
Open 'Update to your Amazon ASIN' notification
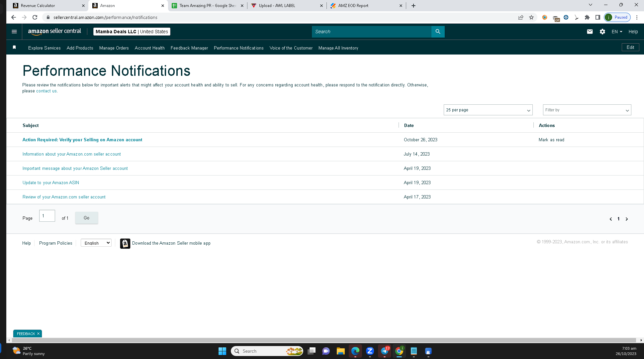51,182
